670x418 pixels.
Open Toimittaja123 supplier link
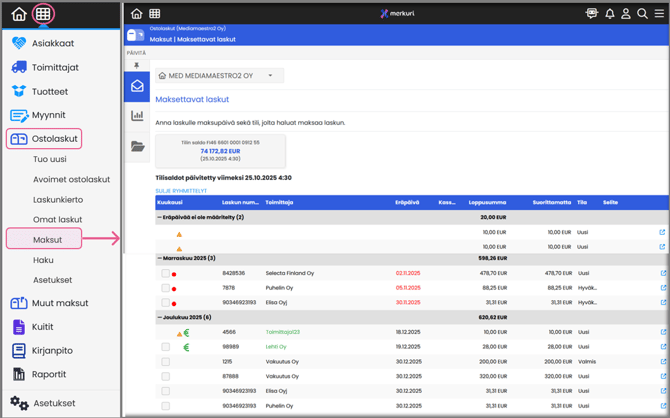click(282, 332)
